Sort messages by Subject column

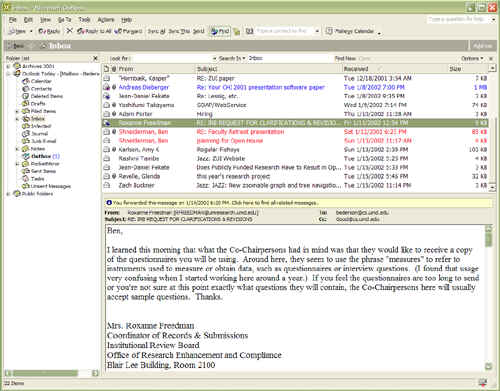269,69
